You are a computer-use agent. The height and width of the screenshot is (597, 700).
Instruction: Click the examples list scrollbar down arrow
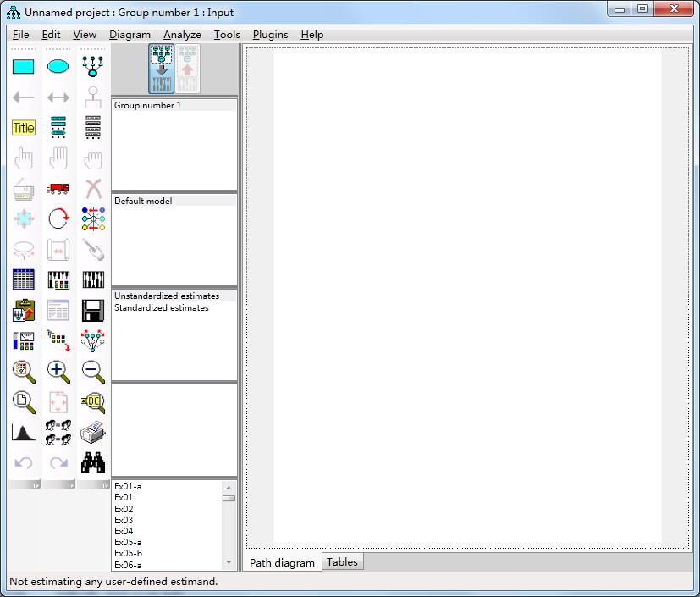point(228,561)
